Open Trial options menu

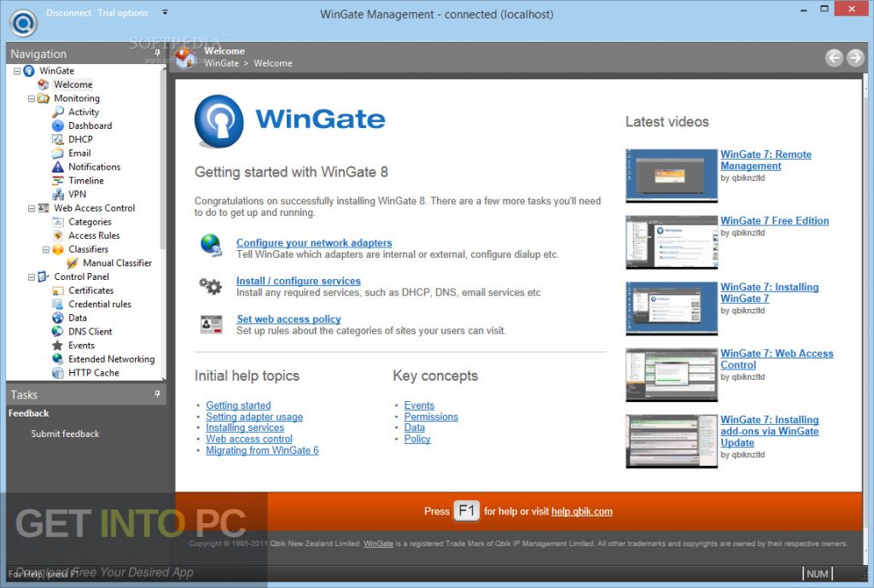(x=123, y=13)
